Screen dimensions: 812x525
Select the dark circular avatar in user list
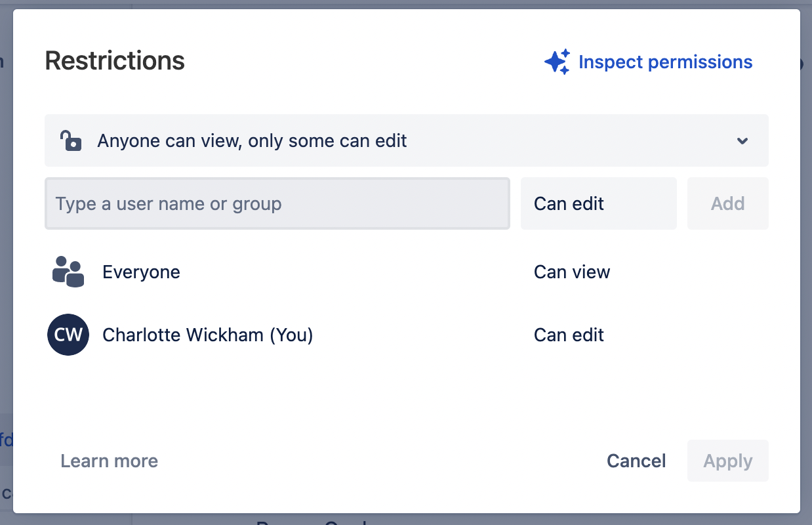coord(68,335)
